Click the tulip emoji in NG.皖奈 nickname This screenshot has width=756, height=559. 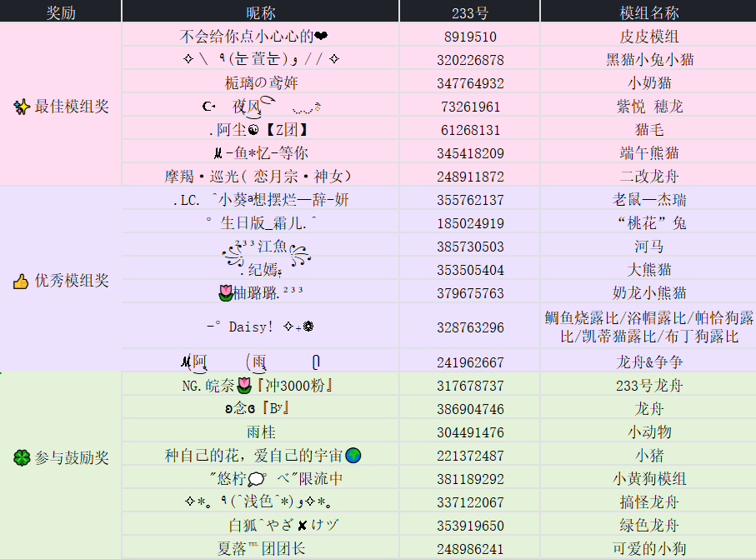(x=243, y=386)
